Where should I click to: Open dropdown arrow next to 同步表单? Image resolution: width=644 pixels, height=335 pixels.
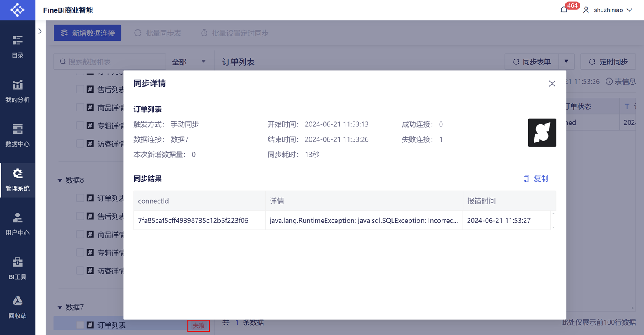tap(566, 62)
